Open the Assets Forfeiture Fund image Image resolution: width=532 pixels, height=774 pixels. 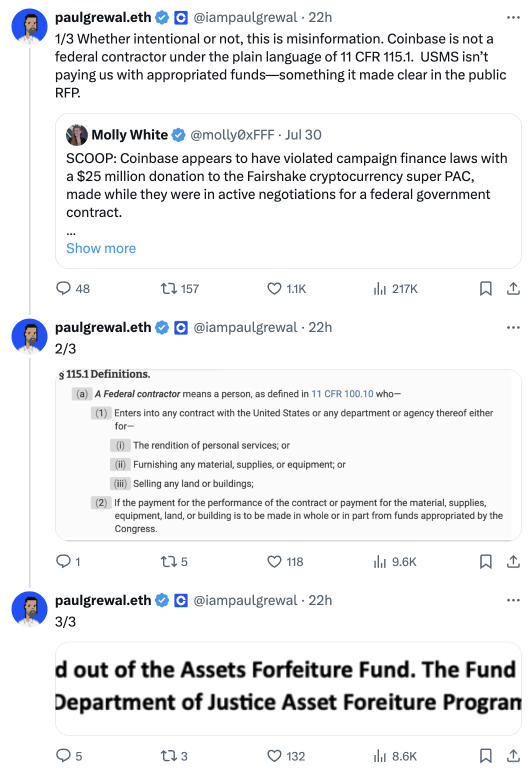288,688
